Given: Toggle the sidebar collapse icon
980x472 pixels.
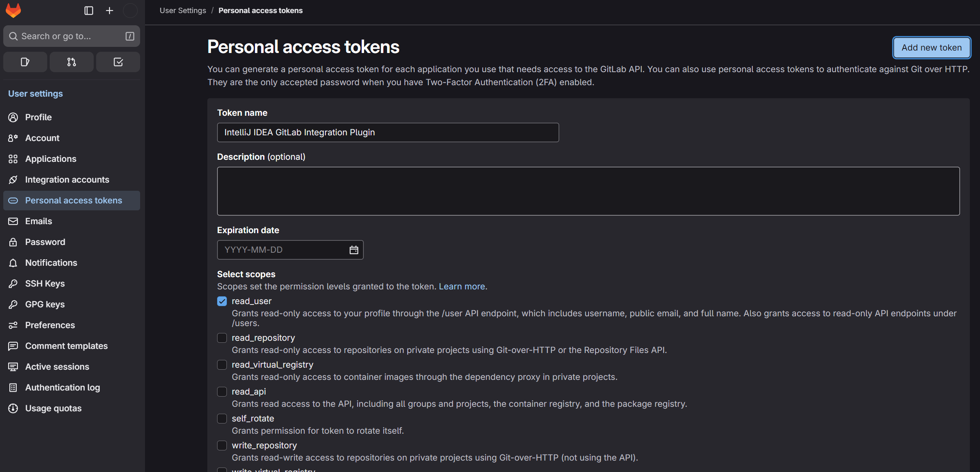Looking at the screenshot, I should pyautogui.click(x=89, y=11).
